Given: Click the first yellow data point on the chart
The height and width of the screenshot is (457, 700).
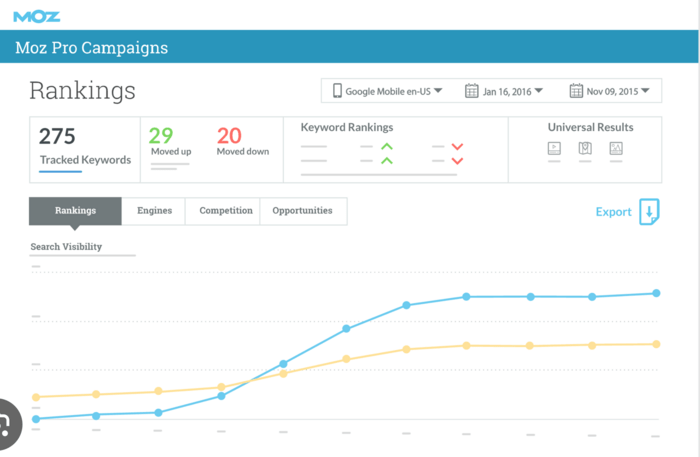Looking at the screenshot, I should click(36, 397).
